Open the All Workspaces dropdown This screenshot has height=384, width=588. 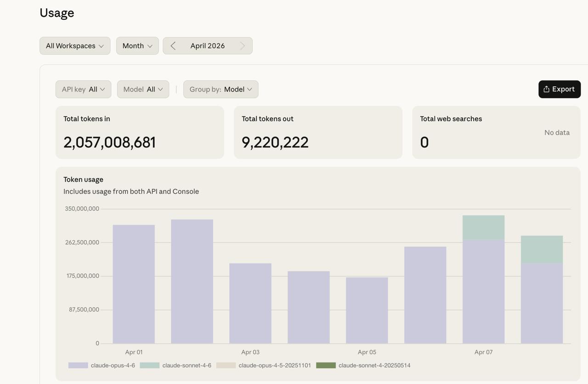(75, 46)
